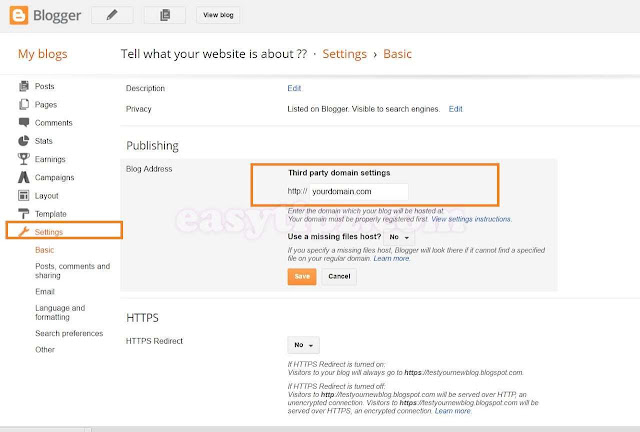
Task: Click the Blog Address label
Action: click(x=149, y=169)
